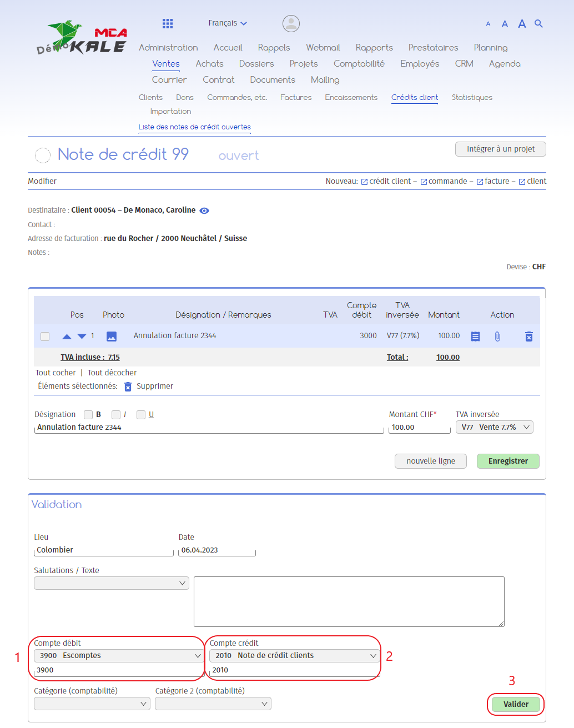Move line up with arrow icon
574x728 pixels.
(67, 337)
